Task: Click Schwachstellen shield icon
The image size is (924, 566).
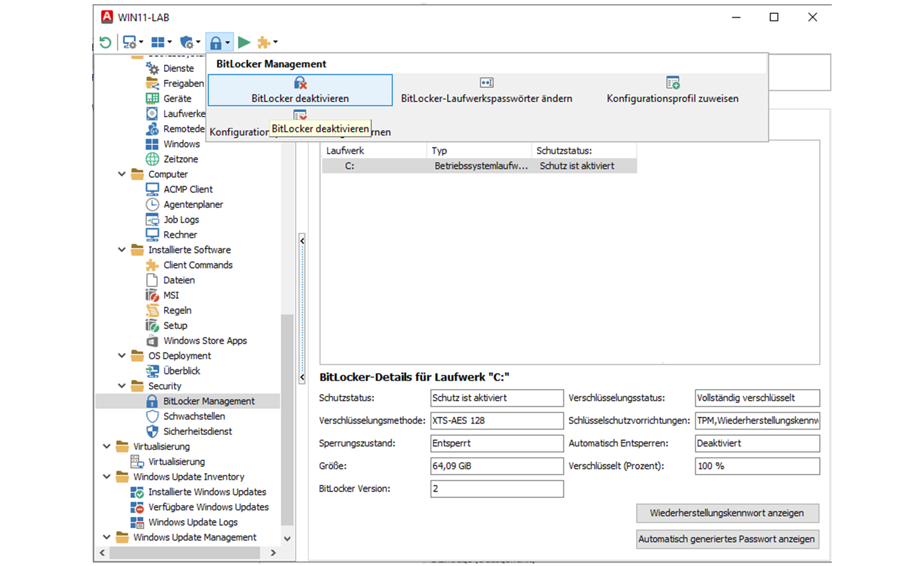Action: point(152,417)
